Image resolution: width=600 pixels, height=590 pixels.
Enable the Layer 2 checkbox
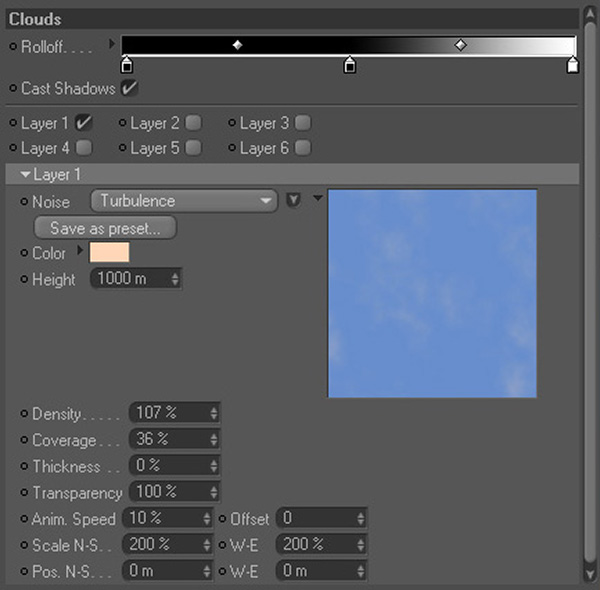coord(193,123)
